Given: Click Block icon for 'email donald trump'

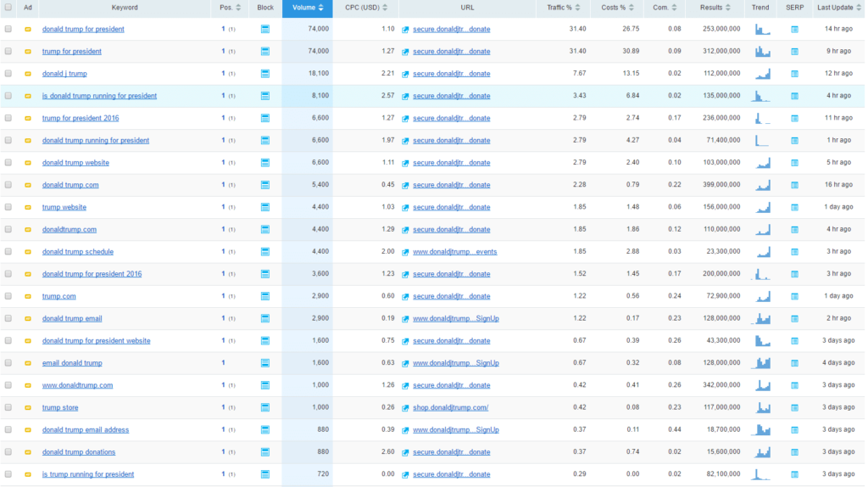Looking at the screenshot, I should tap(265, 363).
